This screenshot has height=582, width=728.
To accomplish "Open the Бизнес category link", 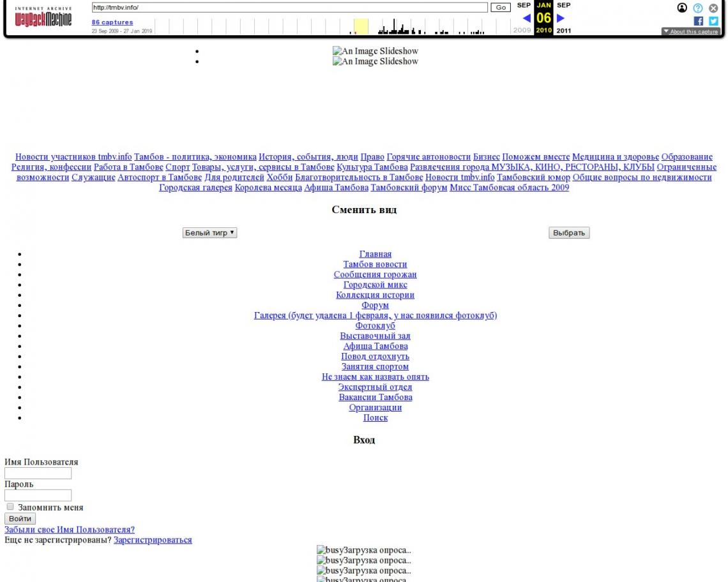I will coord(487,157).
